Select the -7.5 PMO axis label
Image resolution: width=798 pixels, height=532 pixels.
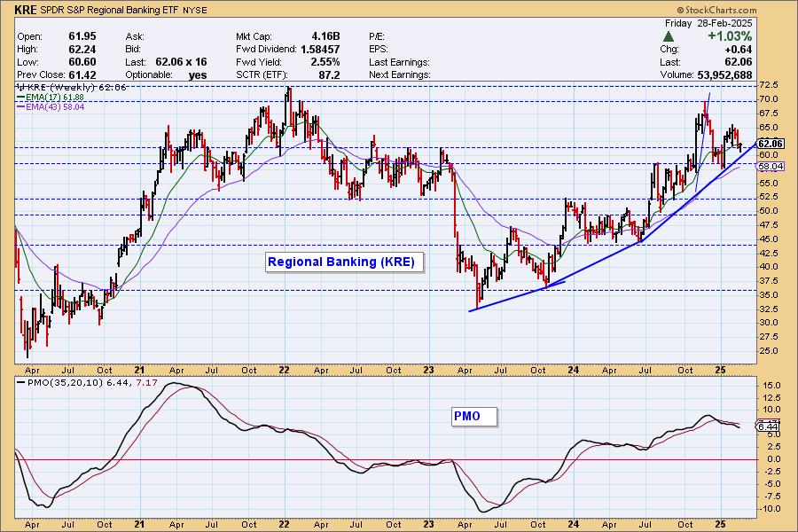tap(771, 497)
